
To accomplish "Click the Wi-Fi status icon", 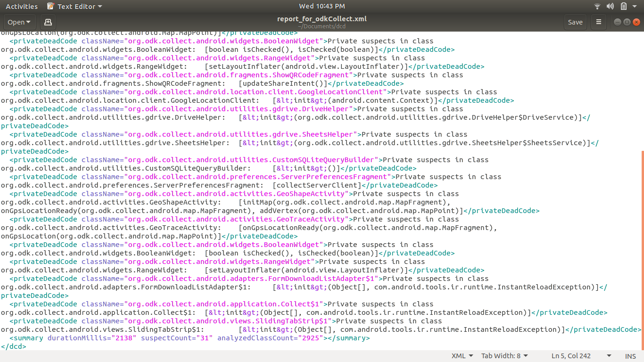I will (597, 6).
